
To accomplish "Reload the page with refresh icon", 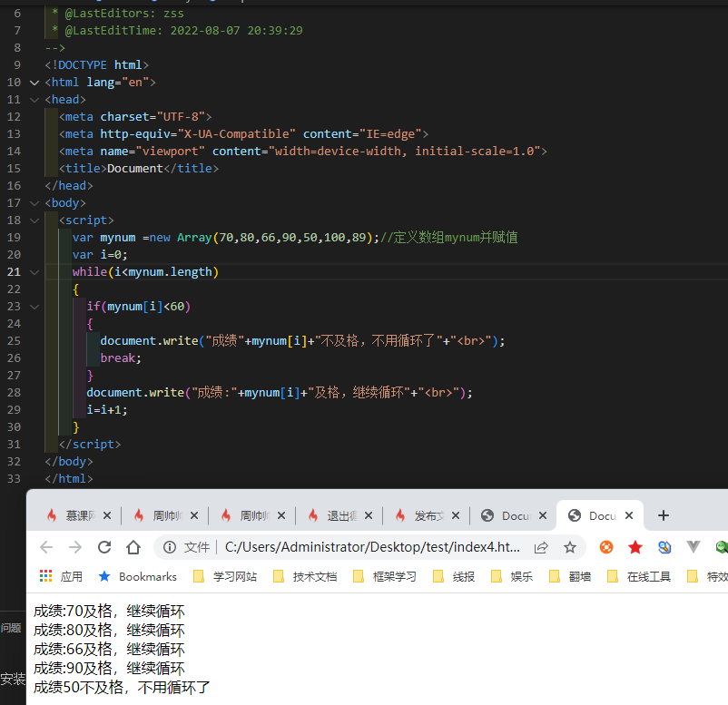I will point(104,547).
